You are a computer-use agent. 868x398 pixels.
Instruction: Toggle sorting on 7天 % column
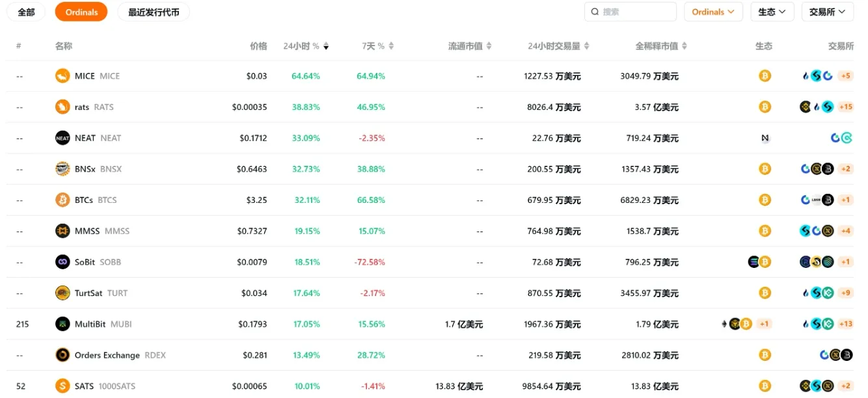[391, 47]
